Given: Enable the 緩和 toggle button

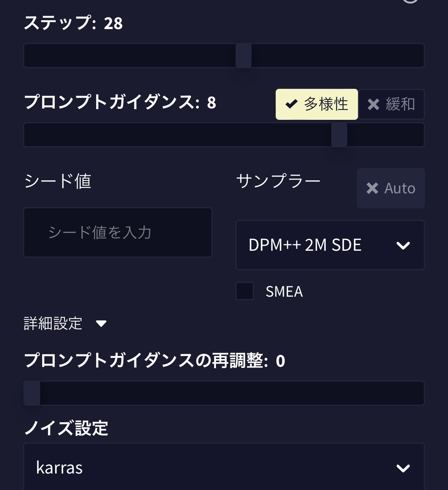Looking at the screenshot, I should 391,104.
